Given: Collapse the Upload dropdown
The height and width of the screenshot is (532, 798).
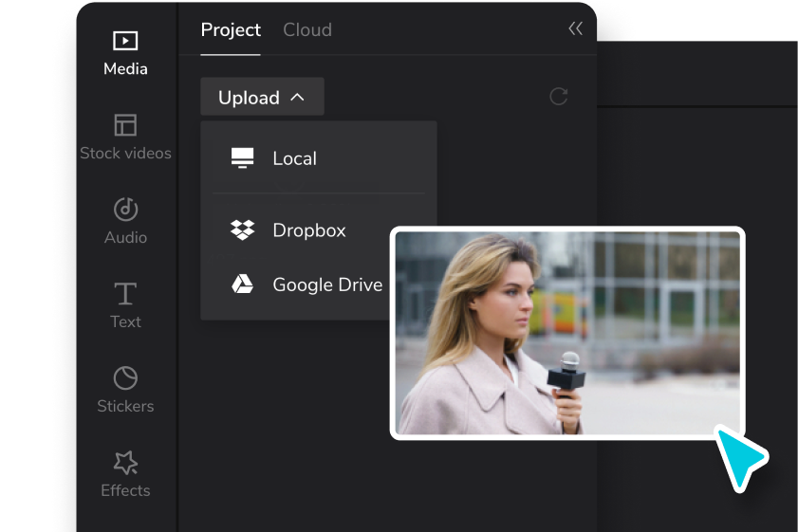Looking at the screenshot, I should [262, 97].
